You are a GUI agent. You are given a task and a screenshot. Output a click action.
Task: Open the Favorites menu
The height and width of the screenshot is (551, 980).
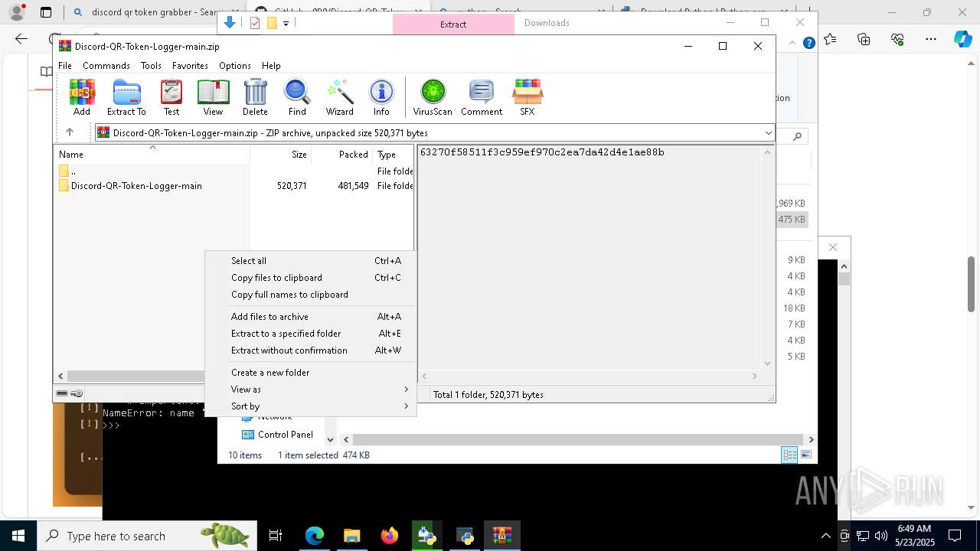pos(190,66)
